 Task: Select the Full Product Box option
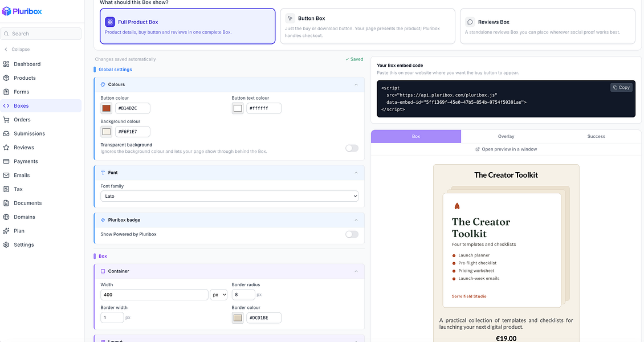188,26
